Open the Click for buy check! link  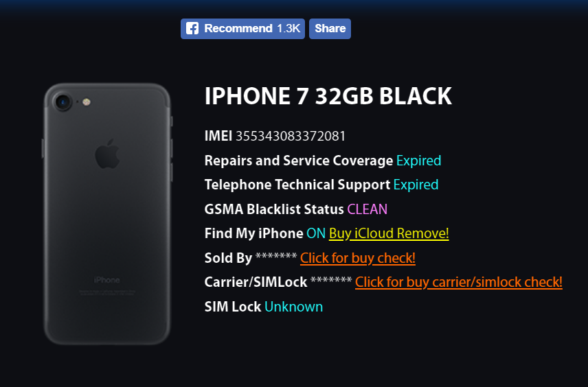coord(358,258)
